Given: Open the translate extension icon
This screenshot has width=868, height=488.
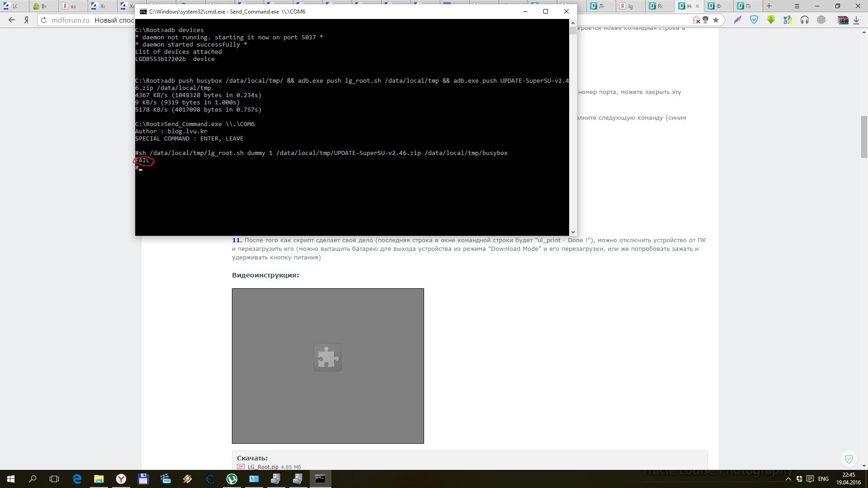Looking at the screenshot, I should (x=788, y=20).
